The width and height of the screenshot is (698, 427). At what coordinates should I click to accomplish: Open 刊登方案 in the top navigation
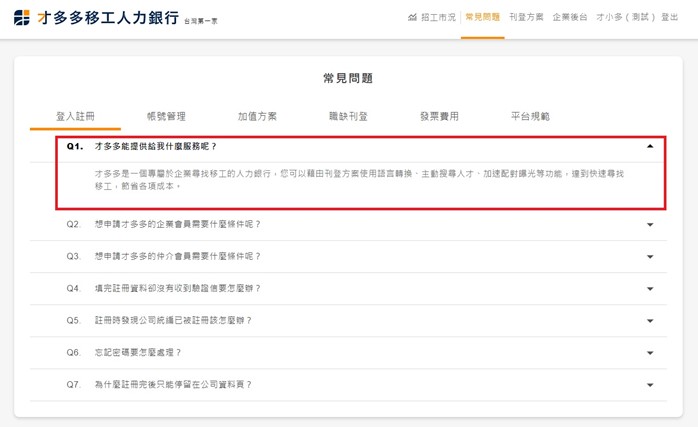526,18
